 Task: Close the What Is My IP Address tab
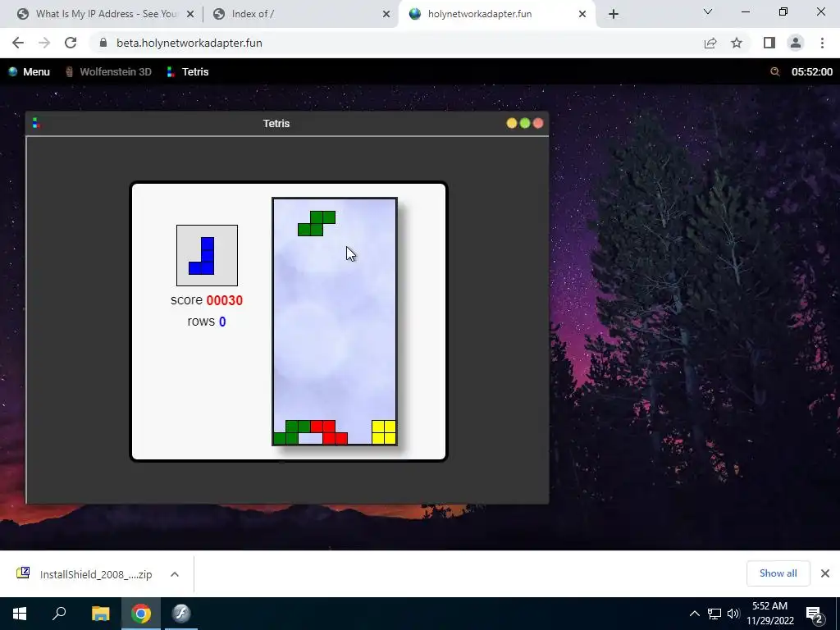tap(190, 15)
